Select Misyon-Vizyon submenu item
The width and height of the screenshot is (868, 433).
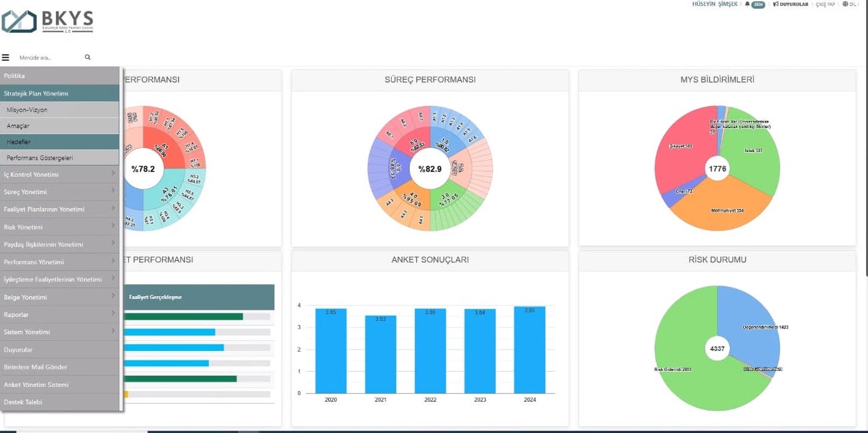click(x=59, y=109)
